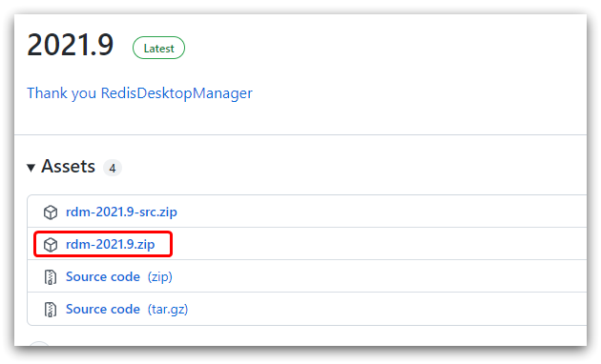
Task: Open the 2021.9 release title
Action: point(71,45)
